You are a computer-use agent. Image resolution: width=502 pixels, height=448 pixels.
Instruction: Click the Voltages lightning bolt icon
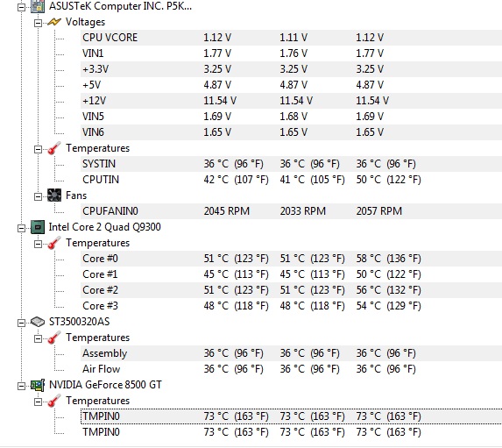53,22
